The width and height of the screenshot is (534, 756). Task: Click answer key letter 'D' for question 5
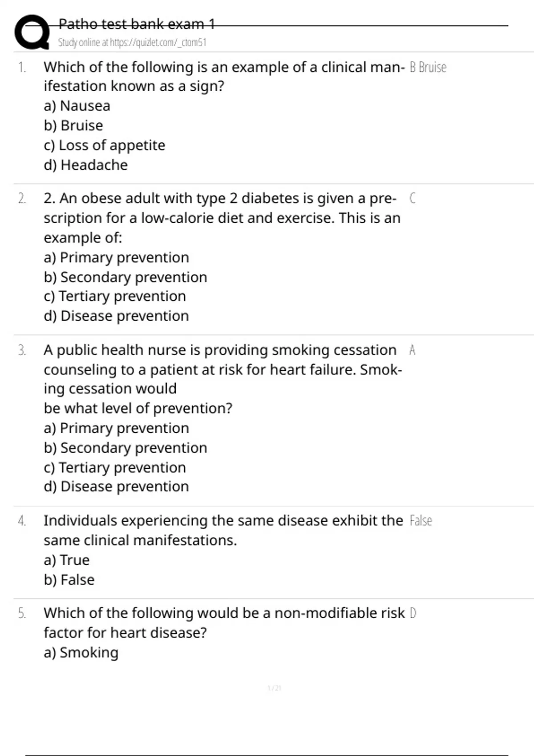[413, 613]
